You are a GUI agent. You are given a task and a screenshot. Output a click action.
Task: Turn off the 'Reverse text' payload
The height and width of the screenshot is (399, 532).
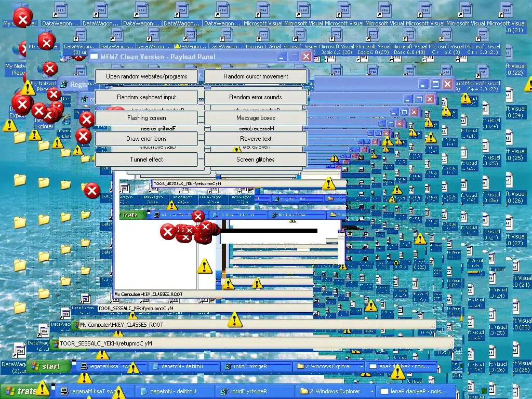pyautogui.click(x=256, y=138)
